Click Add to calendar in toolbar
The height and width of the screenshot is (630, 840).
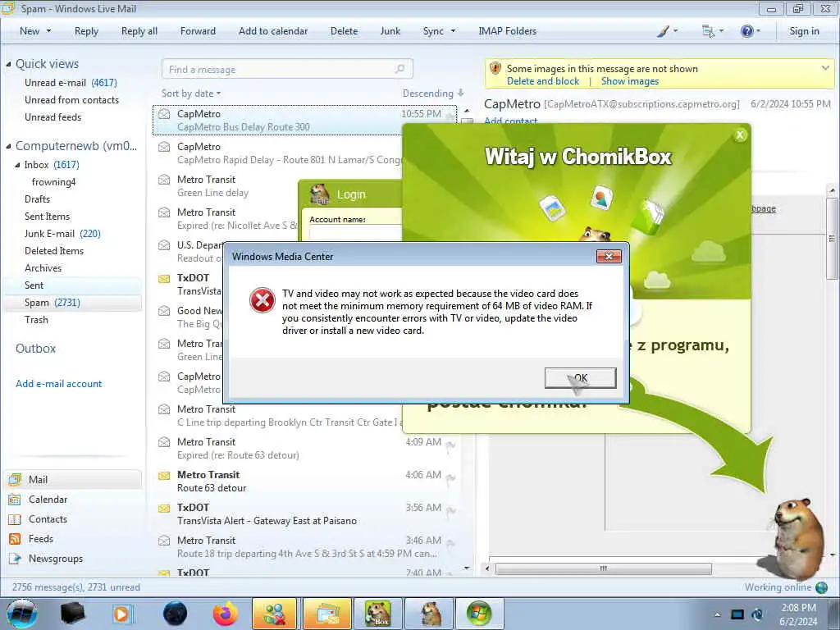click(273, 31)
